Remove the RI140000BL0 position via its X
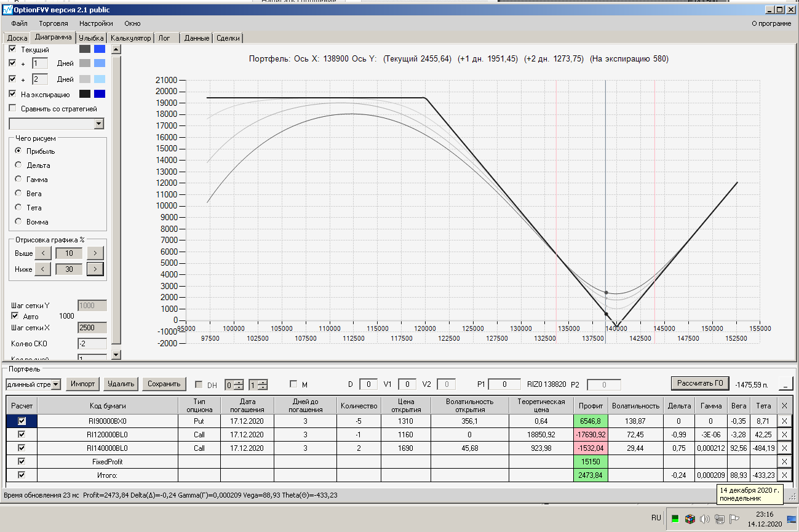The width and height of the screenshot is (799, 532). point(784,448)
